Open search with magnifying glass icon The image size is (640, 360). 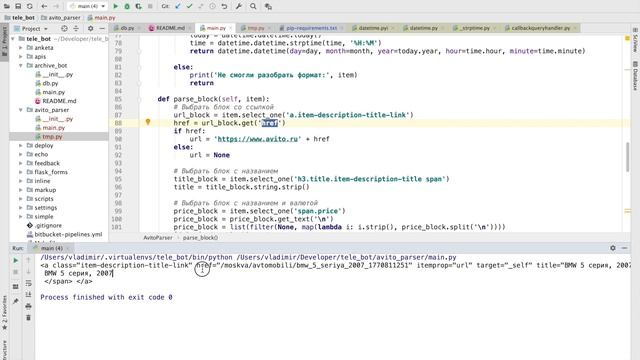(253, 7)
